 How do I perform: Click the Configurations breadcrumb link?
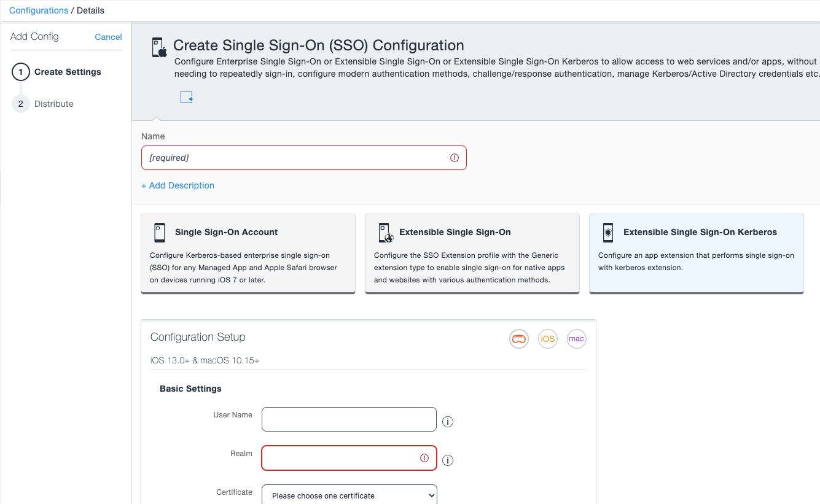tap(38, 10)
